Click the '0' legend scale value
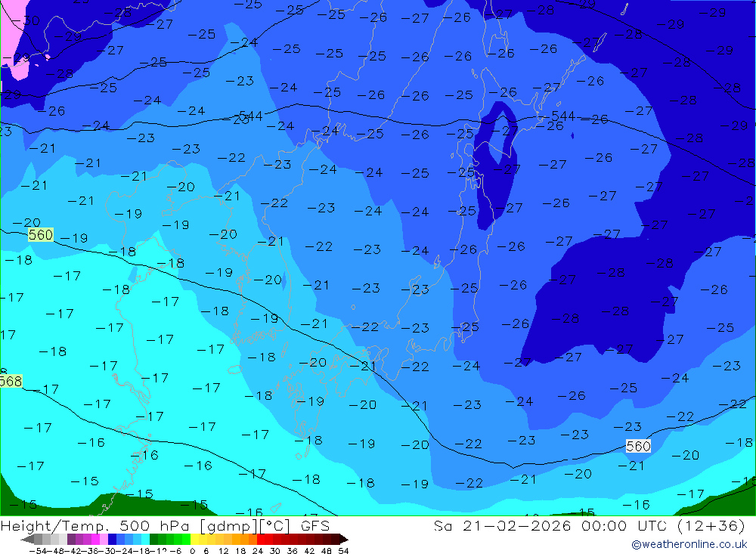 point(192,551)
